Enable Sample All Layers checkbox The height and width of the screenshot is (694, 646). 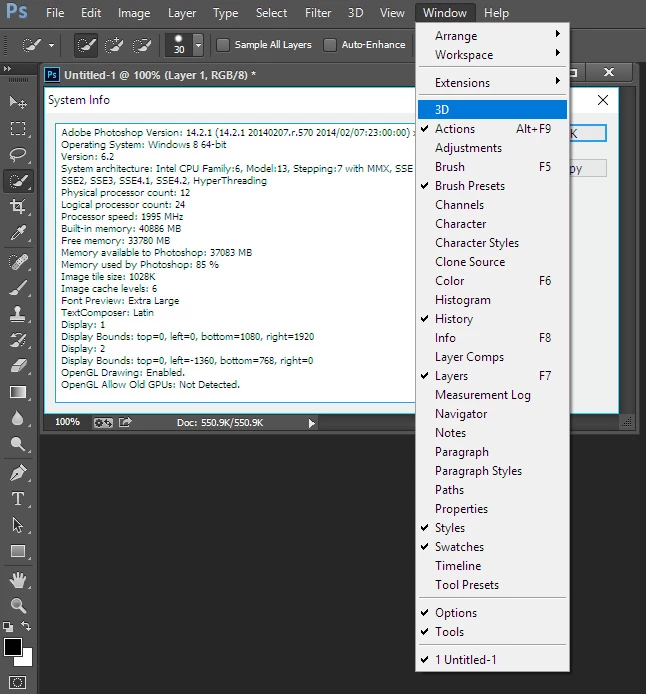pos(223,45)
